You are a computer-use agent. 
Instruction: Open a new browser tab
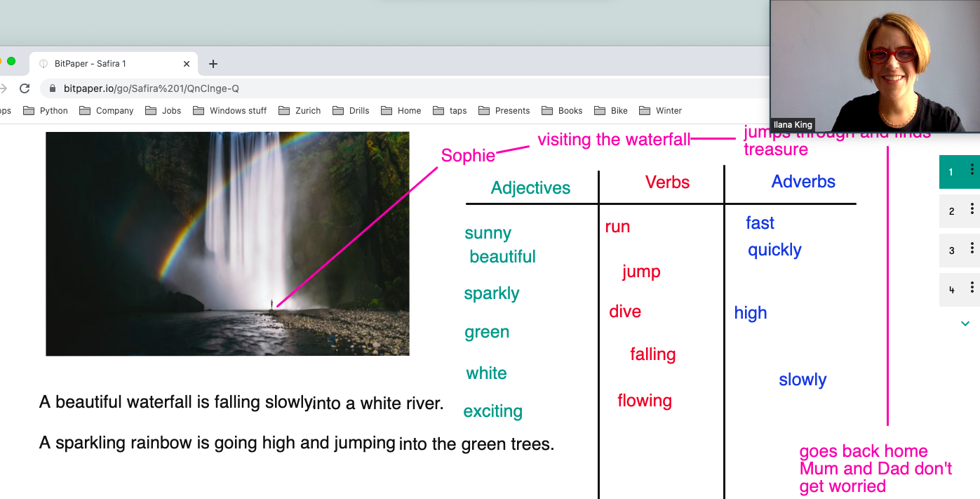click(213, 64)
